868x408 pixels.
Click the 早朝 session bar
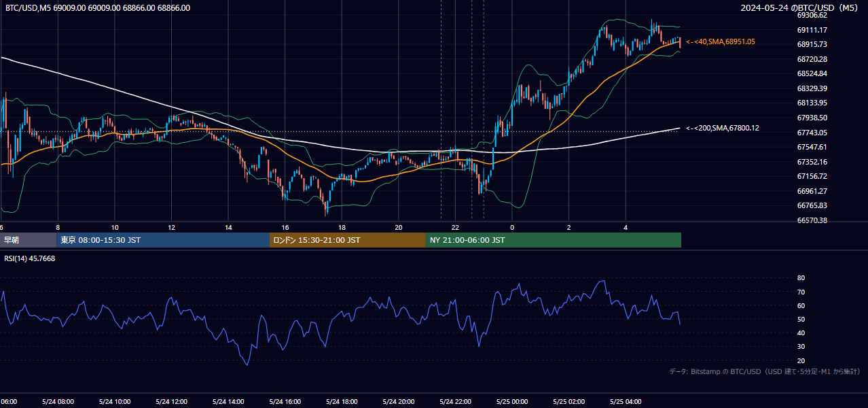[28, 240]
